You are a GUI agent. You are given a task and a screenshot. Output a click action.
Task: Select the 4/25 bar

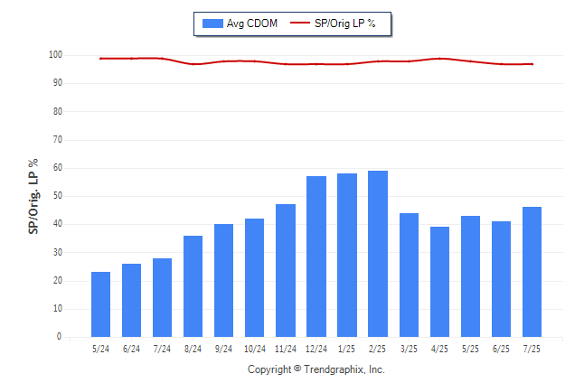click(x=440, y=282)
